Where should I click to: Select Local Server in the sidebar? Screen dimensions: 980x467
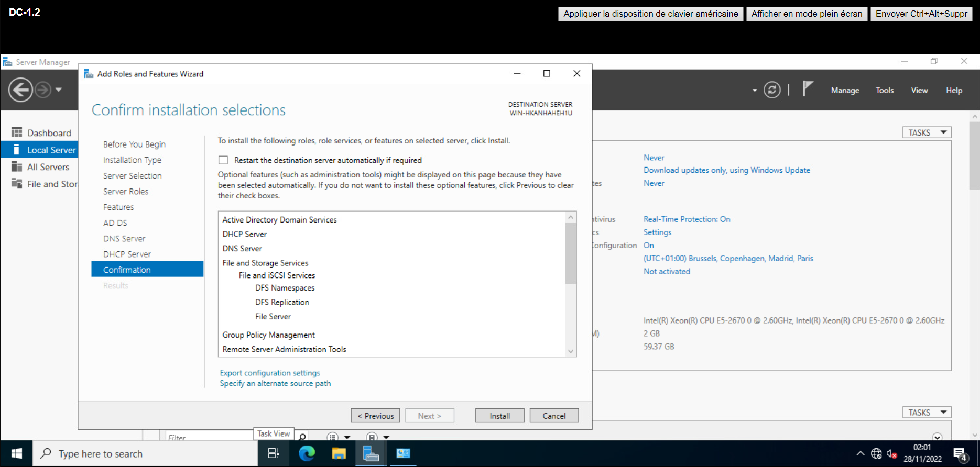[40, 150]
